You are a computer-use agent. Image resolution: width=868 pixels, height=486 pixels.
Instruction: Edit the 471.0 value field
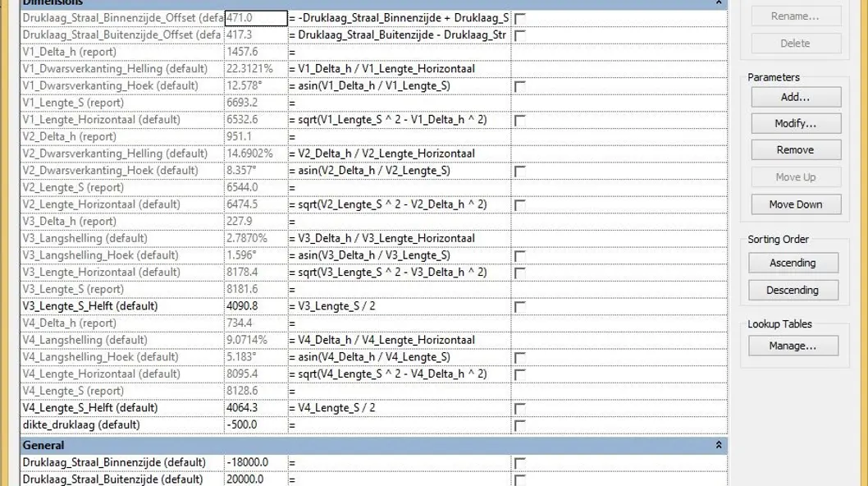click(256, 18)
